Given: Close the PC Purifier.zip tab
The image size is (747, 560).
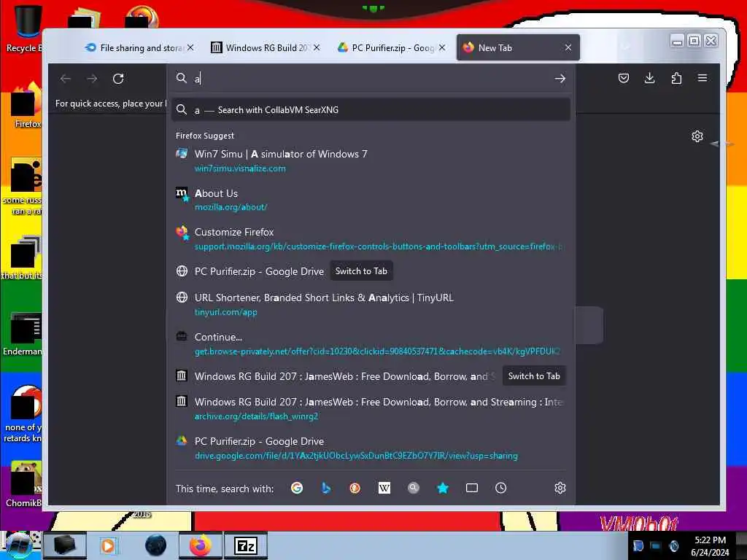Looking at the screenshot, I should [442, 47].
